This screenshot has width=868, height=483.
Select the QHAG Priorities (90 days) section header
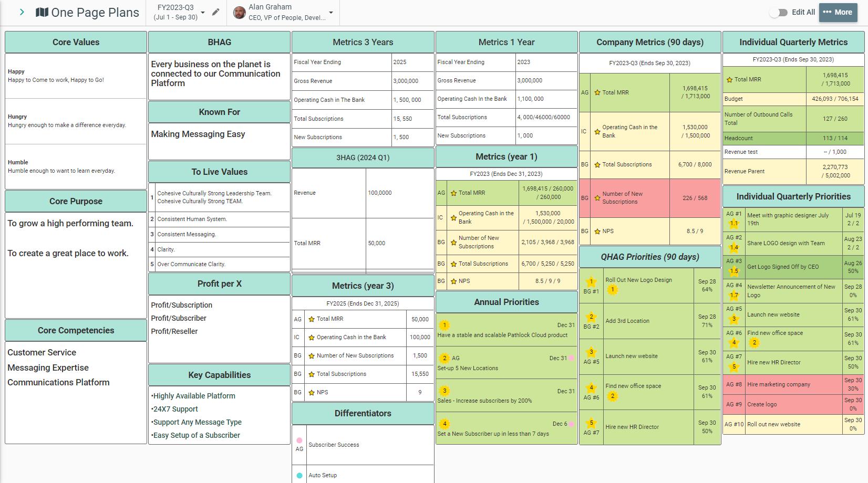coord(649,257)
